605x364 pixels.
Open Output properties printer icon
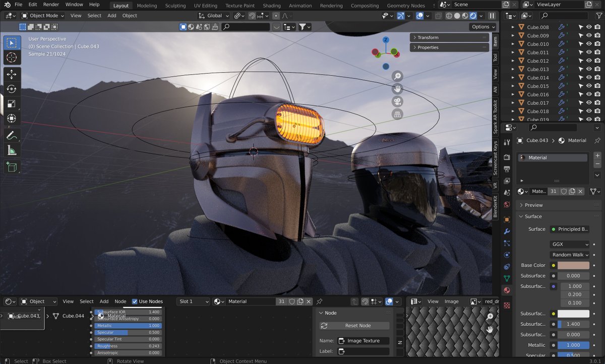tap(507, 169)
